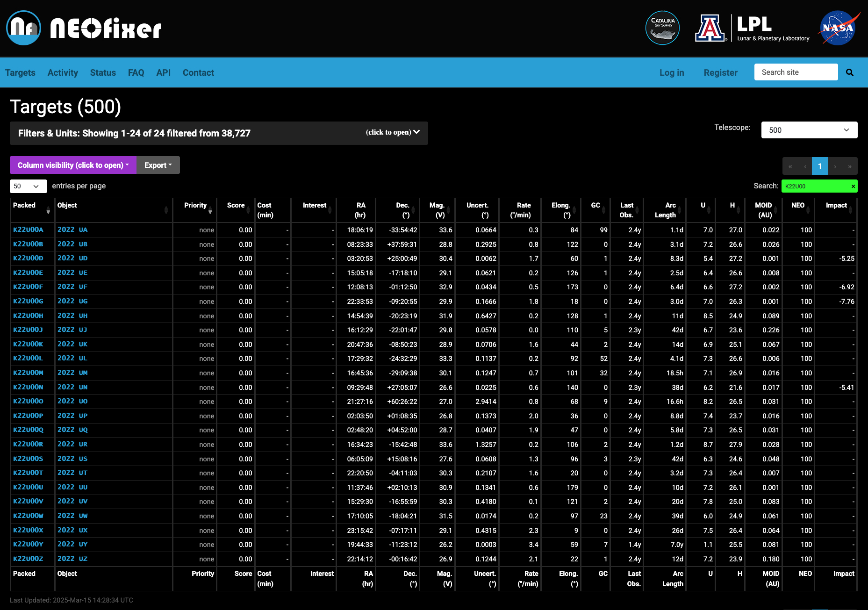This screenshot has height=610, width=868.
Task: Go to the Activity nav tab
Action: point(63,72)
